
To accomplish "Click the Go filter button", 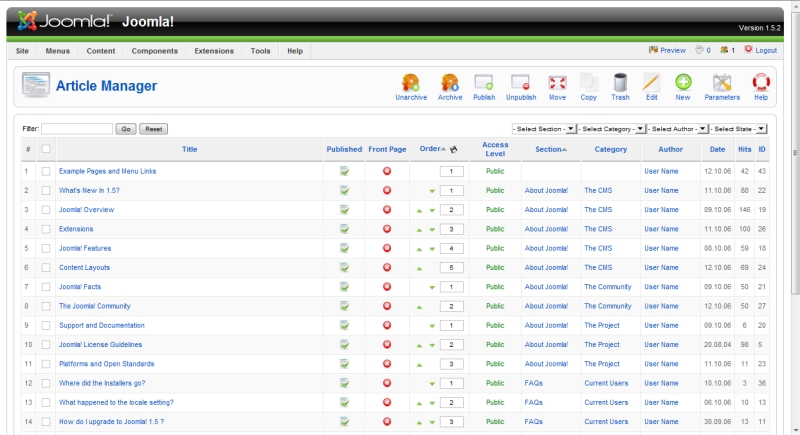I will (126, 129).
